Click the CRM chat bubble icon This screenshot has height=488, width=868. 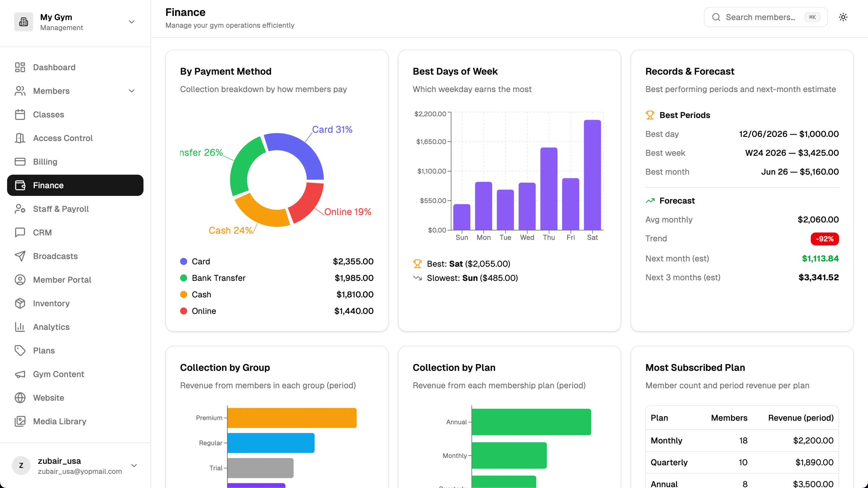pos(20,232)
